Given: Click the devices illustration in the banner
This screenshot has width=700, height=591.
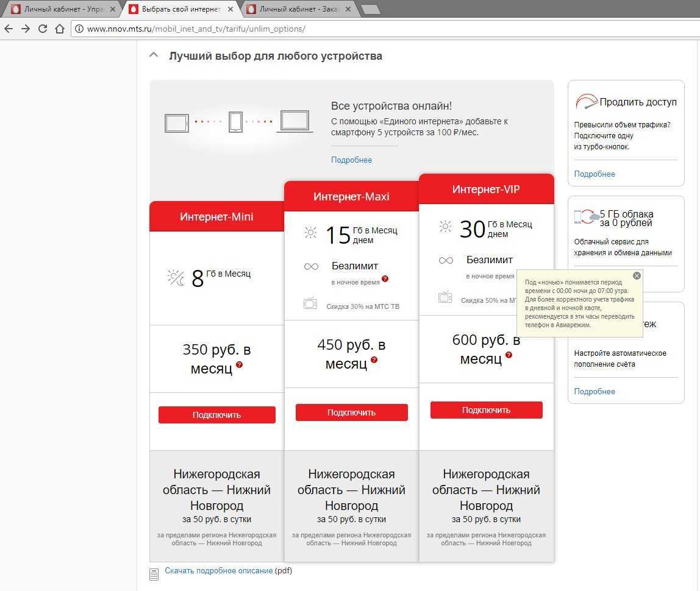Looking at the screenshot, I should coord(239,121).
